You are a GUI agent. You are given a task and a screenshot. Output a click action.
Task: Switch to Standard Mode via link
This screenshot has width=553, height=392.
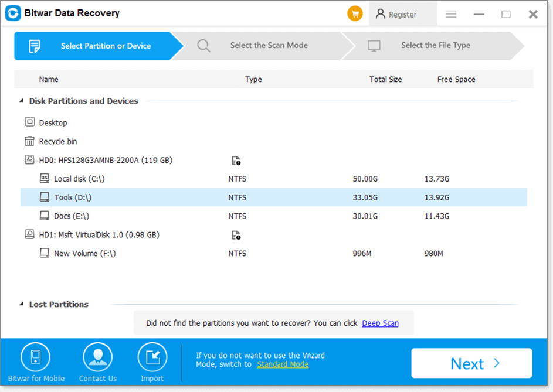(283, 364)
